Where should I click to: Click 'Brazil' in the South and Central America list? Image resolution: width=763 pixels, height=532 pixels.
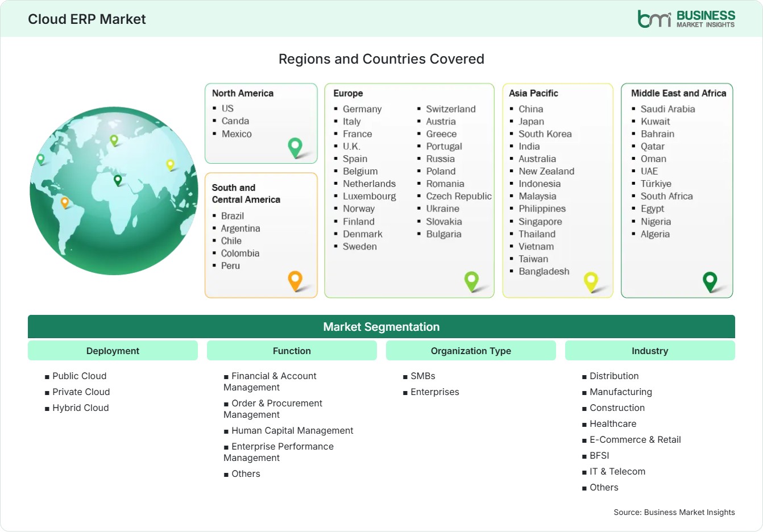pyautogui.click(x=233, y=216)
